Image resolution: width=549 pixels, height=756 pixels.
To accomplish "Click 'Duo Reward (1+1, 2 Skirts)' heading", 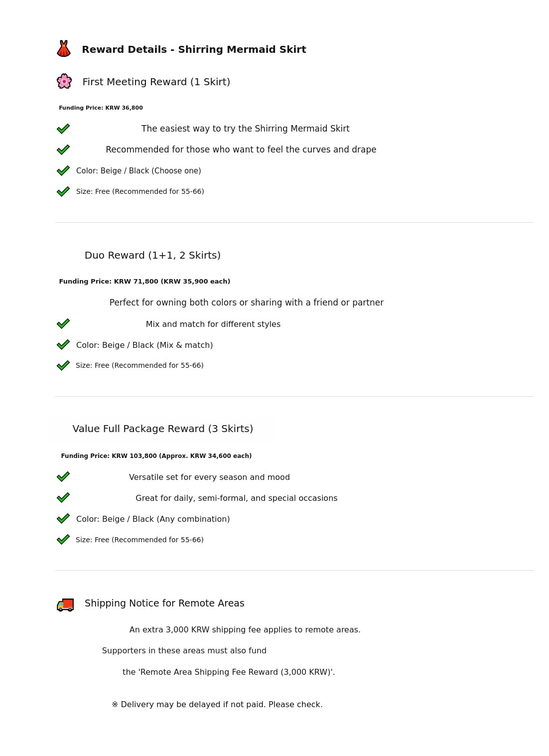I will coord(152,255).
